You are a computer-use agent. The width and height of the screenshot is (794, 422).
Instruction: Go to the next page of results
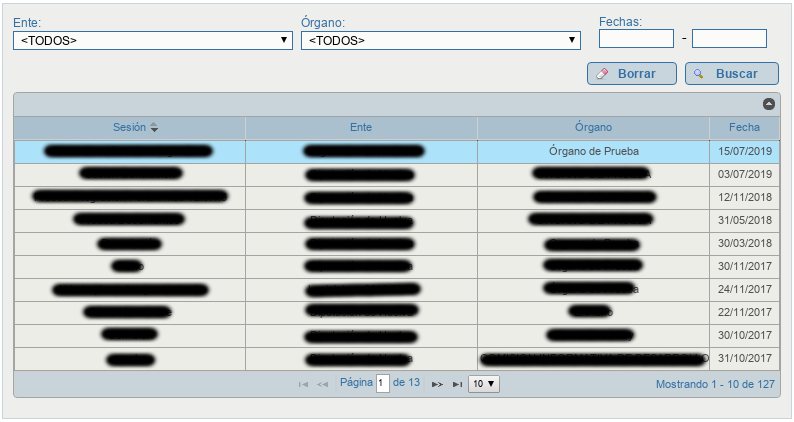pos(437,385)
